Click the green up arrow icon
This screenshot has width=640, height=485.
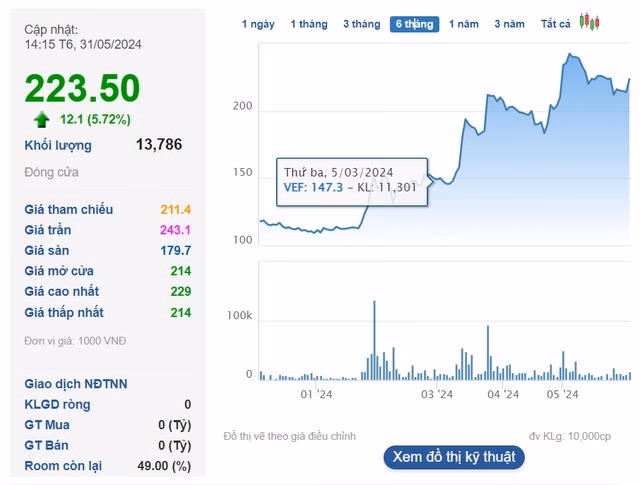(x=42, y=120)
